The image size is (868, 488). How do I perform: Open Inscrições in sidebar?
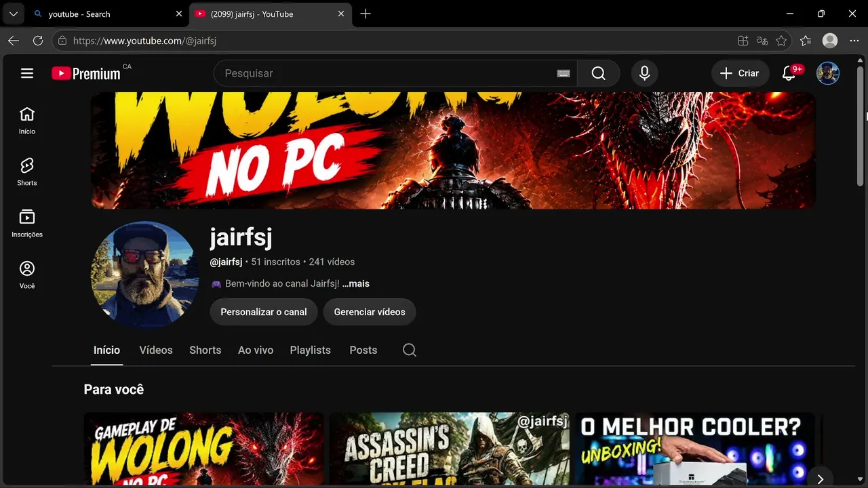pos(27,224)
